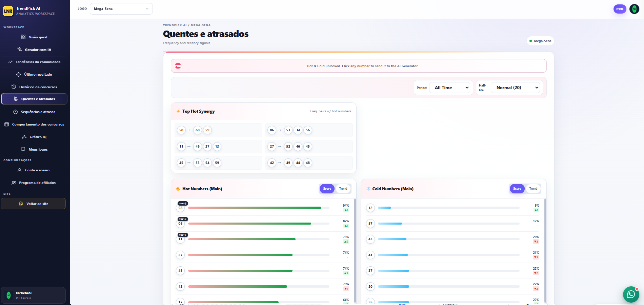Viewport: 644px width, 305px height.
Task: Go to Gerador com IA page
Action: [34, 50]
